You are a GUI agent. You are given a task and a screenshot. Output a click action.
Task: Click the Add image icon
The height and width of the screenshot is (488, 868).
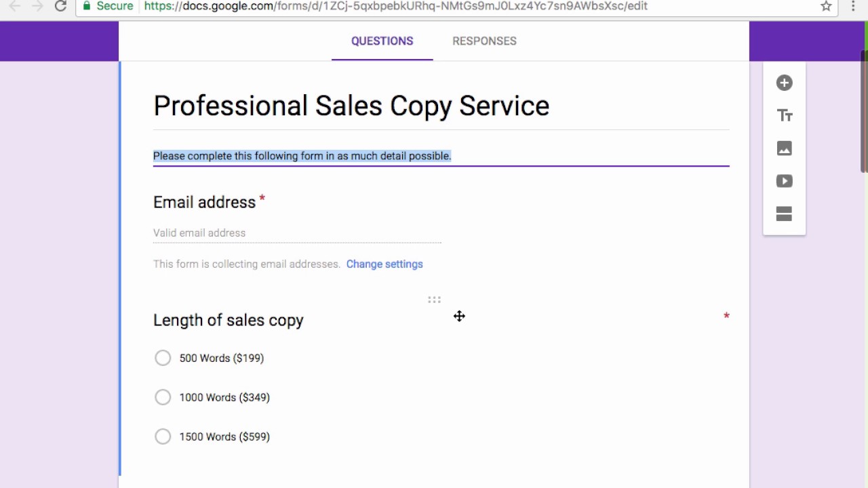[785, 148]
